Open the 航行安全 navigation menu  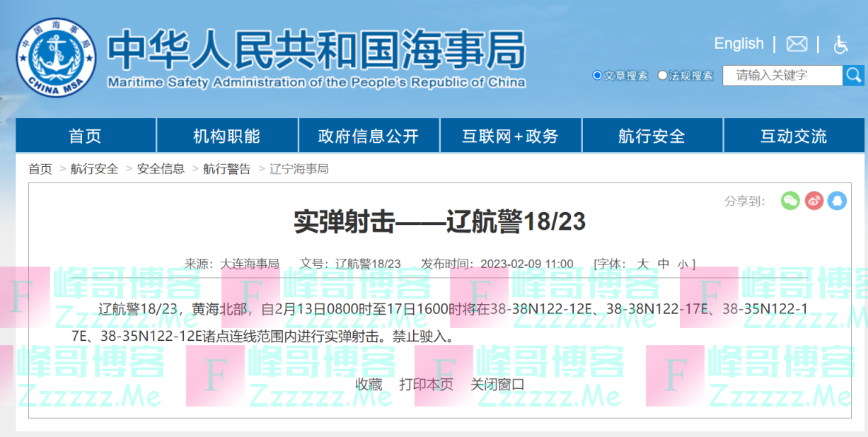pos(652,136)
